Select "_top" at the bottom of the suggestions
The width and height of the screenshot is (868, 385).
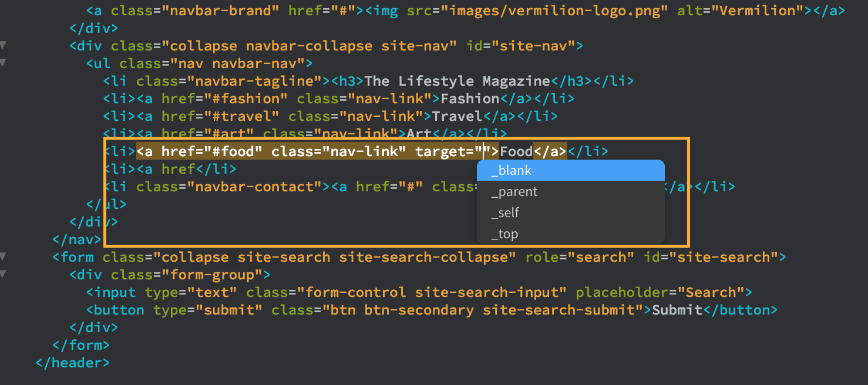pos(504,233)
